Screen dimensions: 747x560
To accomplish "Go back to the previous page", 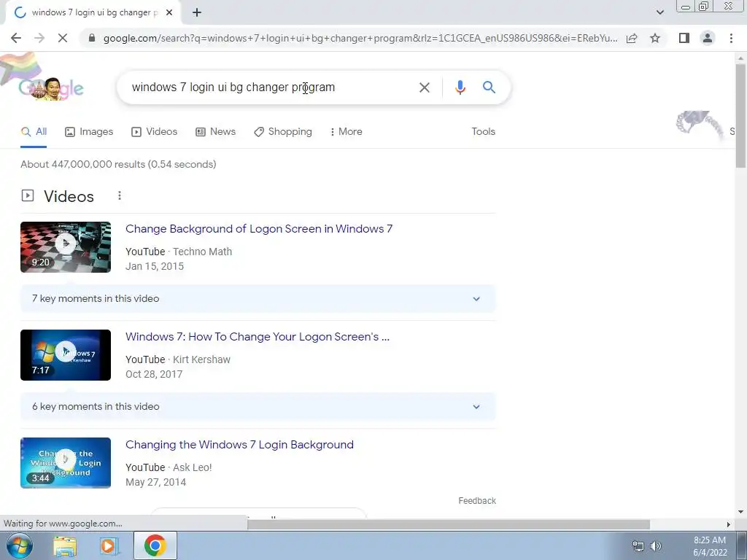I will (x=16, y=38).
